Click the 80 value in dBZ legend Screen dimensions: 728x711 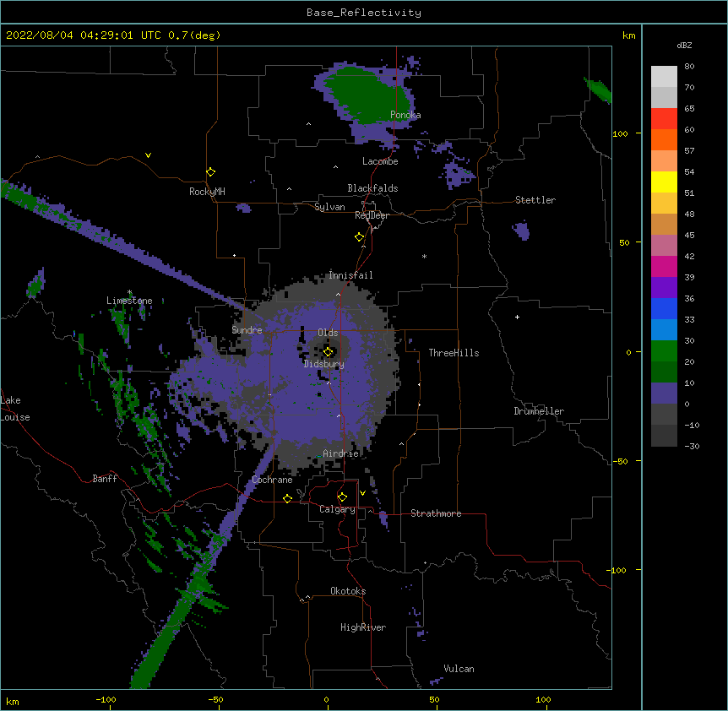(689, 67)
